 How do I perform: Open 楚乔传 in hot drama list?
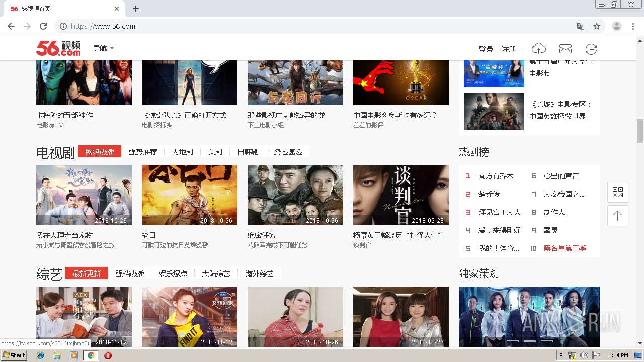[489, 194]
